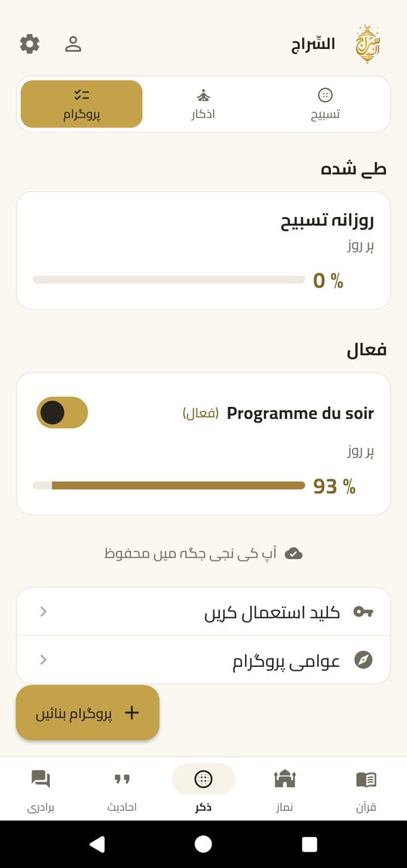Switch to the اذکار tab

coord(203,104)
